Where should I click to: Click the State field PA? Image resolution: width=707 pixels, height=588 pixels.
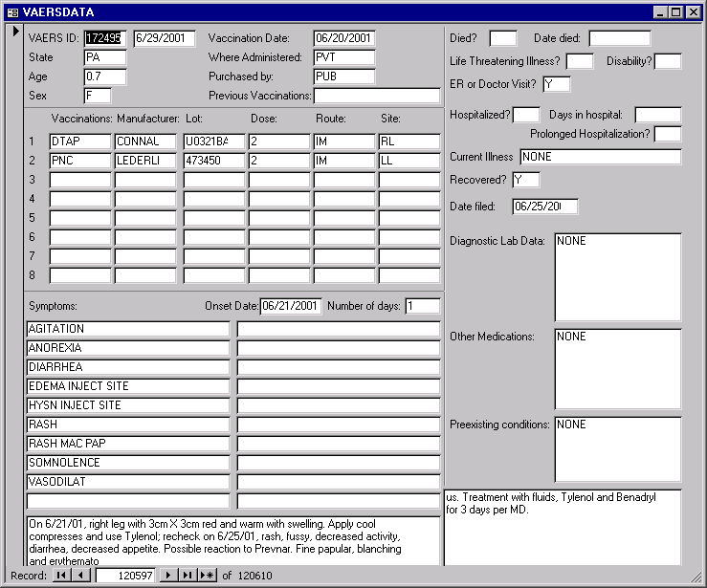click(105, 57)
